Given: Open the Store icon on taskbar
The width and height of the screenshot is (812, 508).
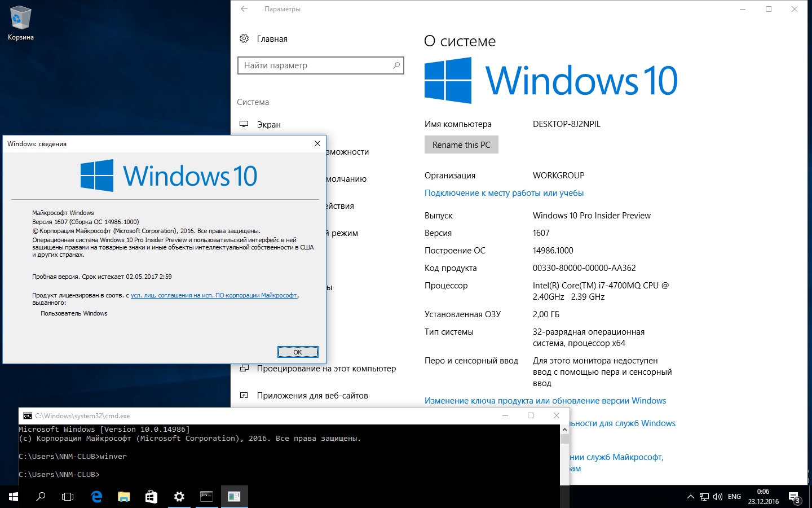Looking at the screenshot, I should [151, 497].
